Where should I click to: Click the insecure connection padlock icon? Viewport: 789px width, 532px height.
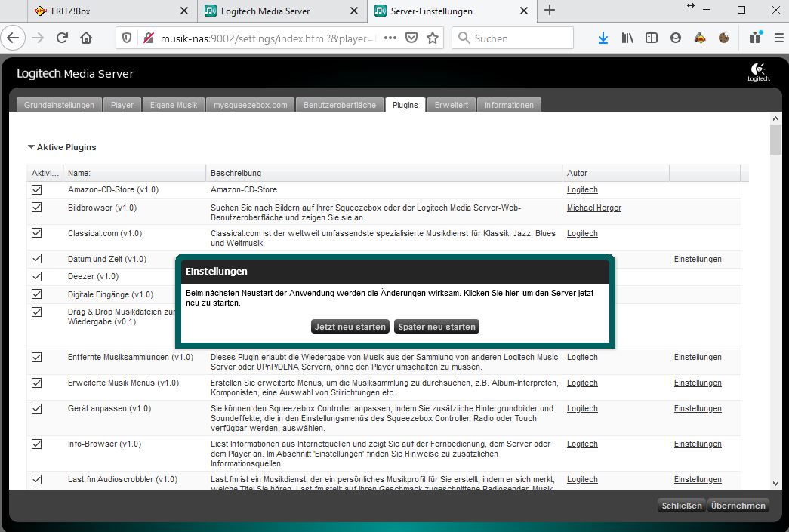click(149, 38)
